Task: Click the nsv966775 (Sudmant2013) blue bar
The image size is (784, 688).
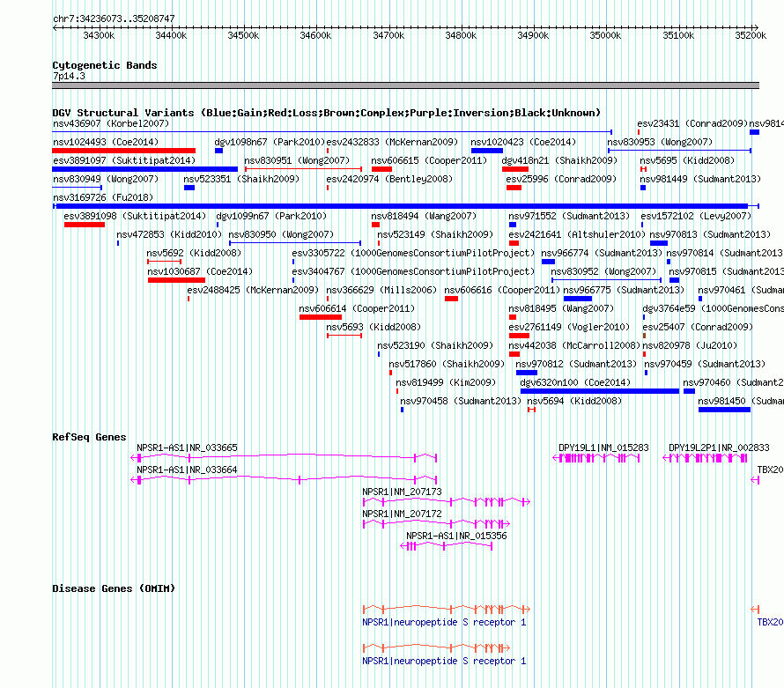Action: 578,299
